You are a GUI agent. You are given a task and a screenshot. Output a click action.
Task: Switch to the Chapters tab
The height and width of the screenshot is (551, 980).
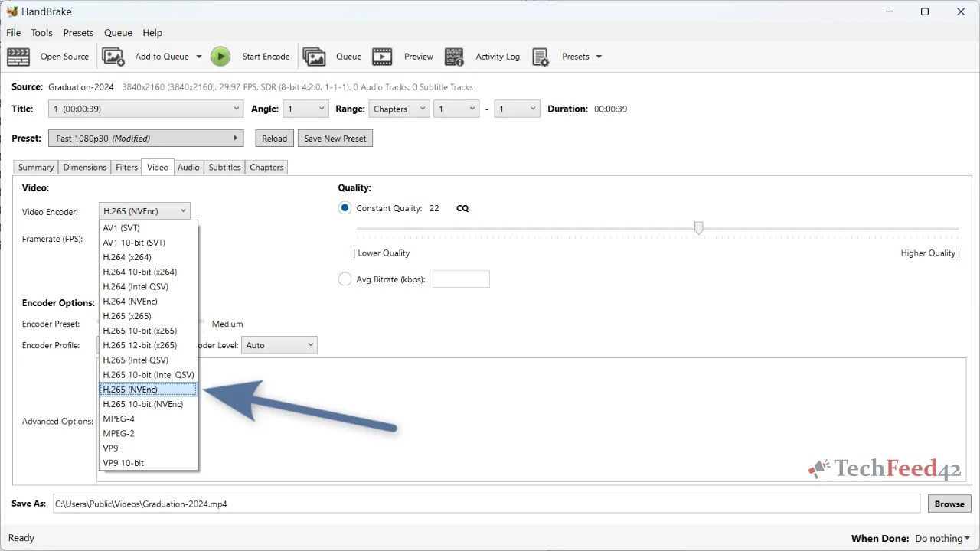(266, 168)
